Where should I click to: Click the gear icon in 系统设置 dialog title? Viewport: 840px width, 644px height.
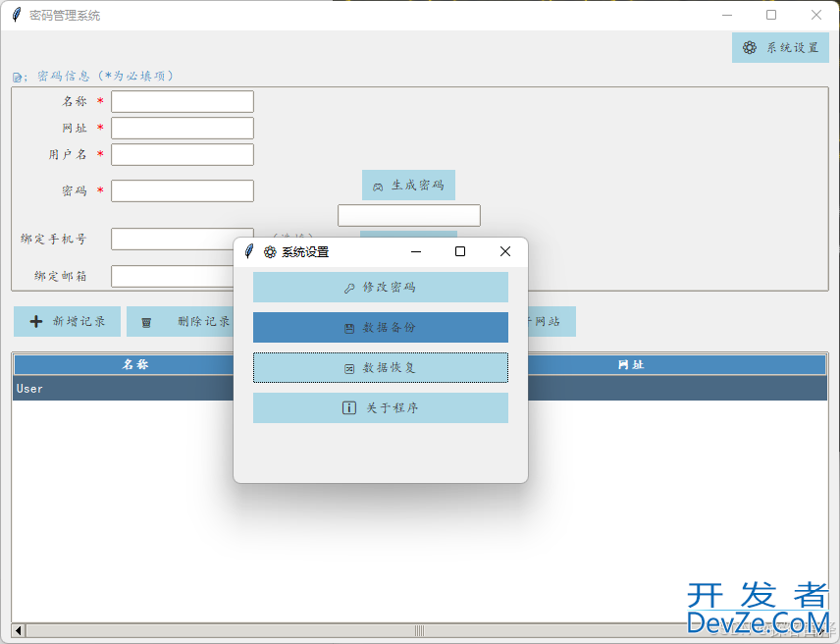[270, 252]
